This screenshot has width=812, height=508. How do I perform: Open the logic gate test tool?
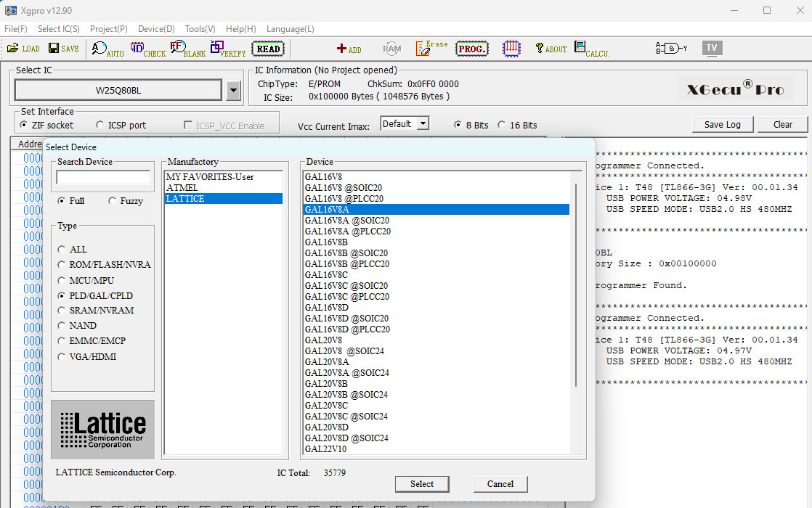671,49
